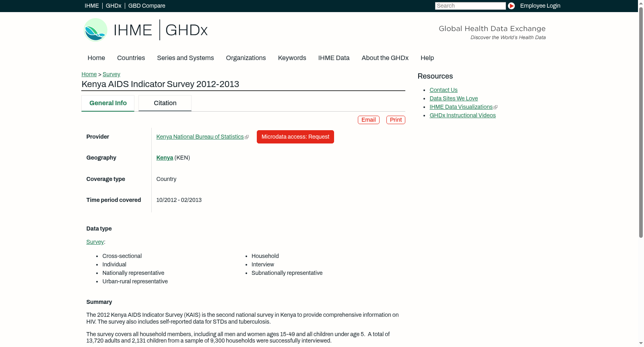Open the IHME Data menu

coord(334,58)
